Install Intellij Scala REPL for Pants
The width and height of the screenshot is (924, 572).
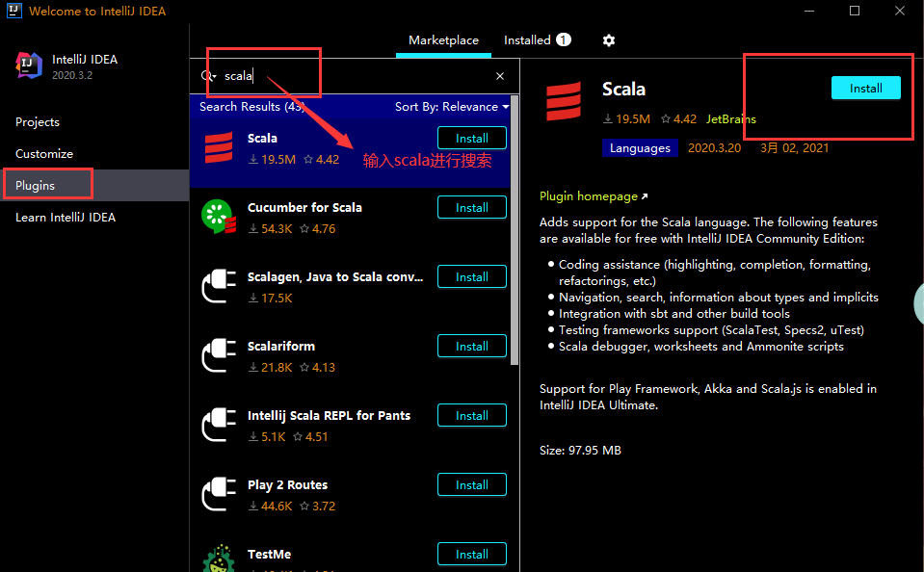(x=471, y=415)
